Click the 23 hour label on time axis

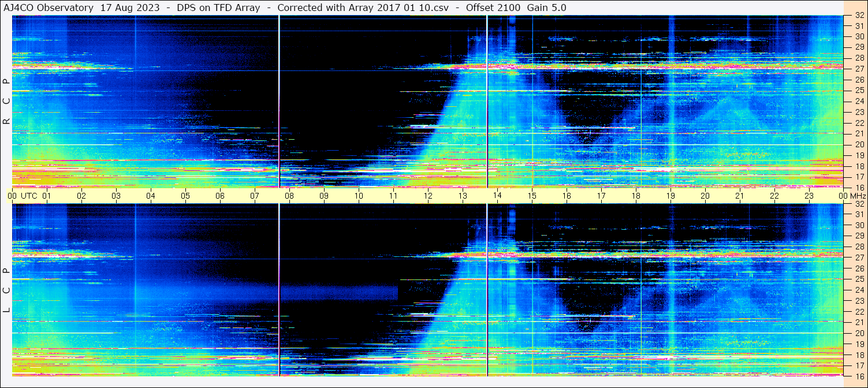point(809,196)
